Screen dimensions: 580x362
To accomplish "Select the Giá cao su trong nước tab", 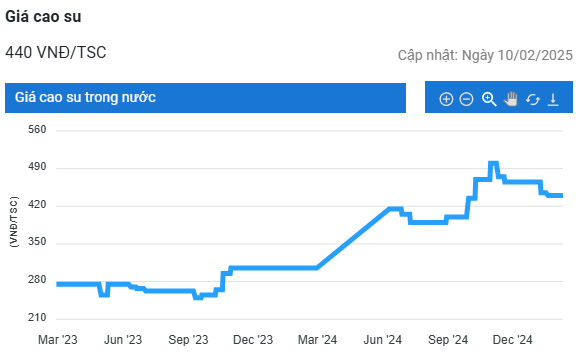I will (205, 98).
